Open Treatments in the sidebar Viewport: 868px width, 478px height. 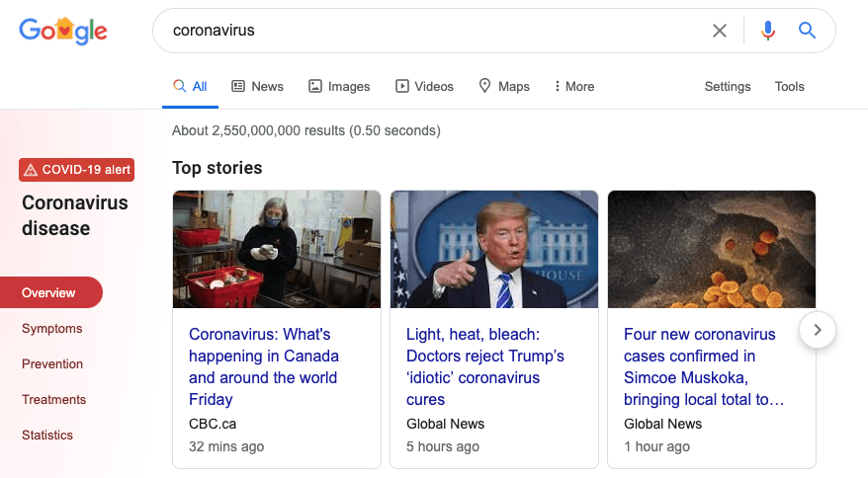pyautogui.click(x=54, y=399)
